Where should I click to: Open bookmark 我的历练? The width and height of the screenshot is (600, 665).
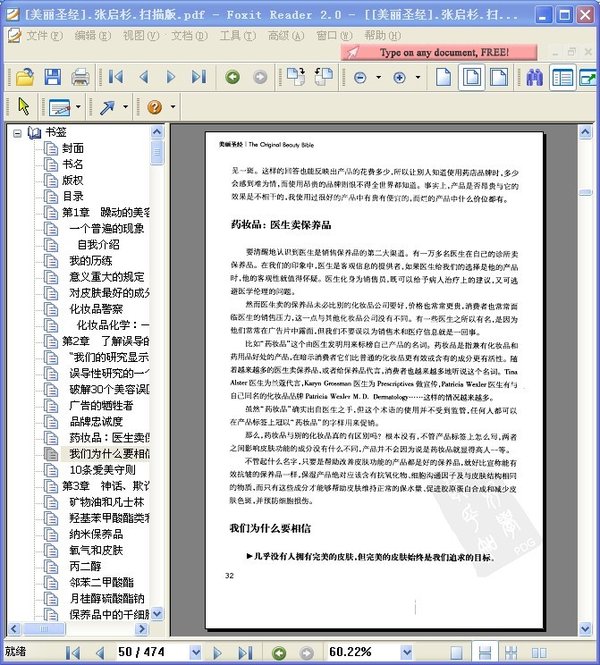pos(90,261)
